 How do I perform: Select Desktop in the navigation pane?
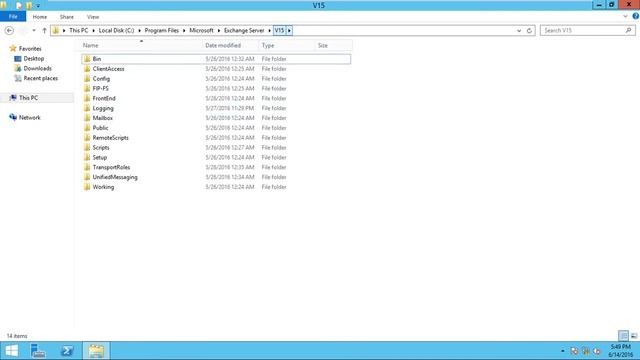point(33,59)
